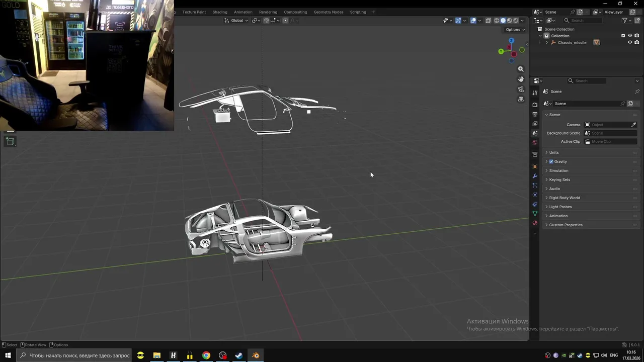Open the viewport Options dropdown
644x362 pixels.
pos(515,30)
